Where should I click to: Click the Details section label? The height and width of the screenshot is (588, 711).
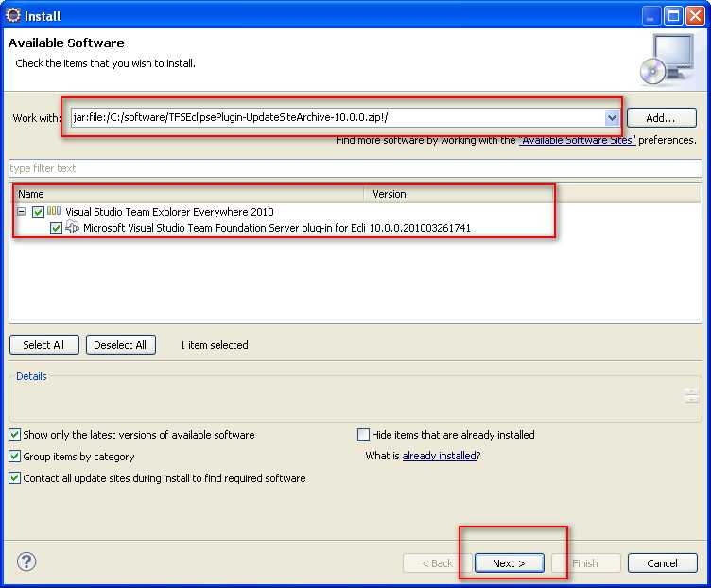click(x=31, y=376)
